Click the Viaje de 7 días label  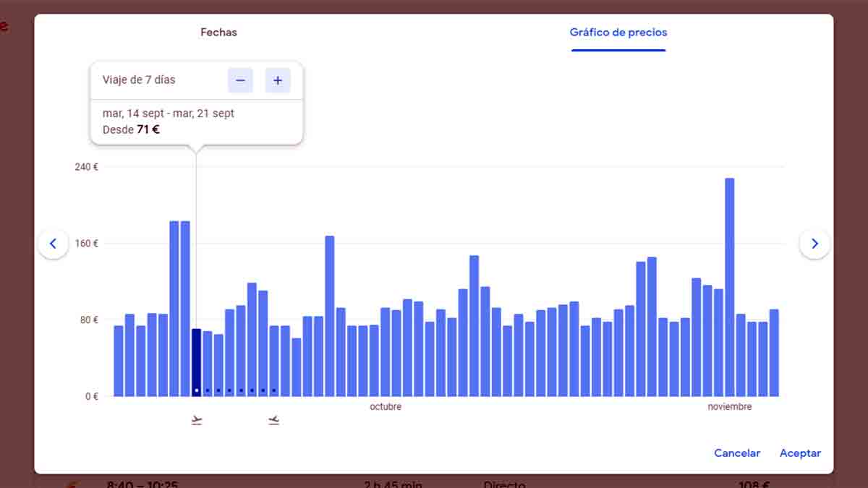click(x=139, y=80)
